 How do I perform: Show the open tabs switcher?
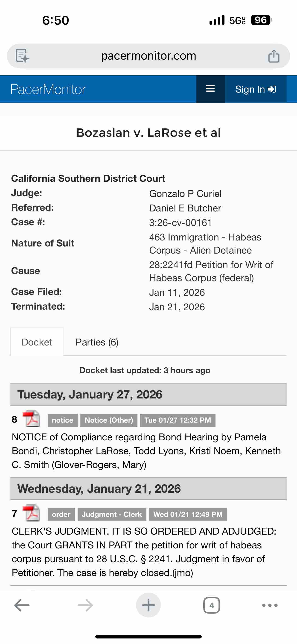tap(212, 605)
